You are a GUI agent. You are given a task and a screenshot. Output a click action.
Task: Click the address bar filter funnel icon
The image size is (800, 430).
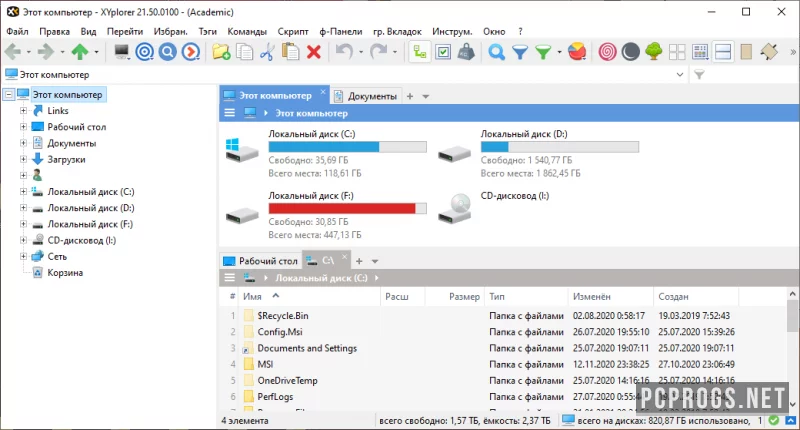click(x=699, y=74)
